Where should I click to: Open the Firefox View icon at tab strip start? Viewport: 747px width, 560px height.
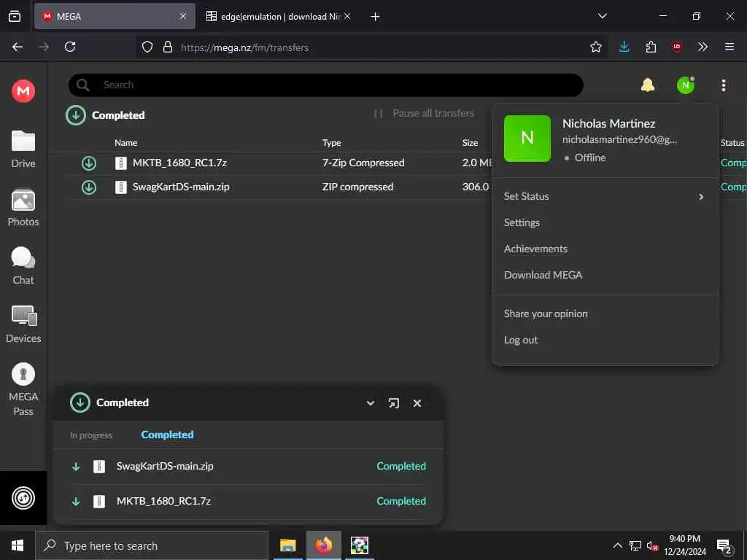tap(15, 16)
